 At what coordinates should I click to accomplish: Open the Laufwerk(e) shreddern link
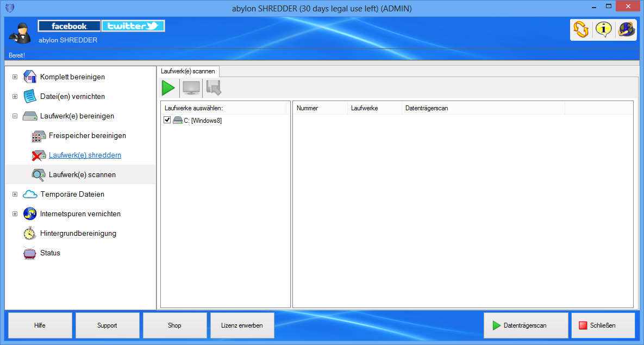[x=85, y=155]
